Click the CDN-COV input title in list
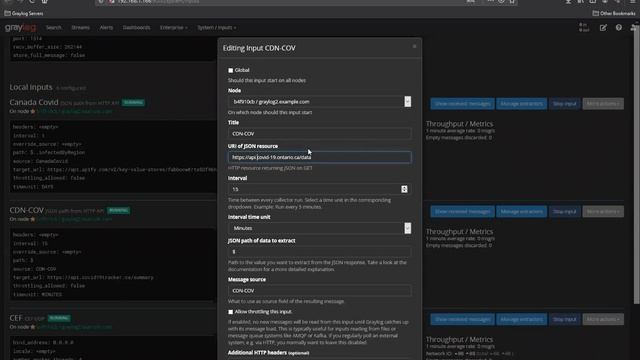This screenshot has height=360, width=640. (x=27, y=210)
